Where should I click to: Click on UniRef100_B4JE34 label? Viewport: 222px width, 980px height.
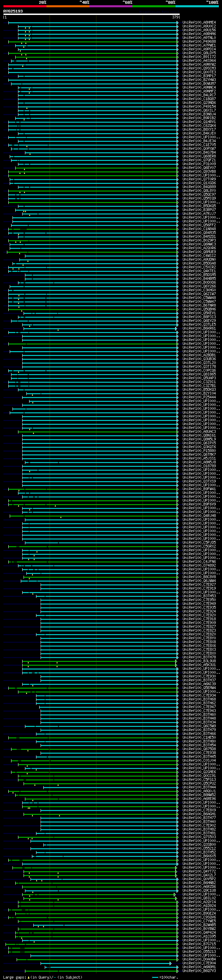[x=199, y=141]
